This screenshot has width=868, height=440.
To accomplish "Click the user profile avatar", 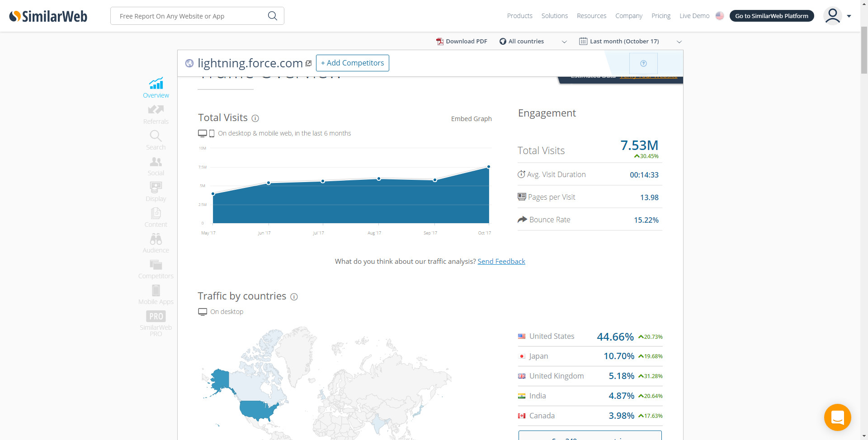I will (x=832, y=16).
